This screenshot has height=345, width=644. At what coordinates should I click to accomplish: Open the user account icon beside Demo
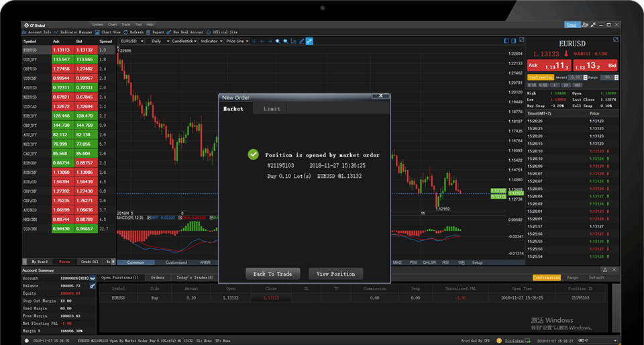coord(586,24)
